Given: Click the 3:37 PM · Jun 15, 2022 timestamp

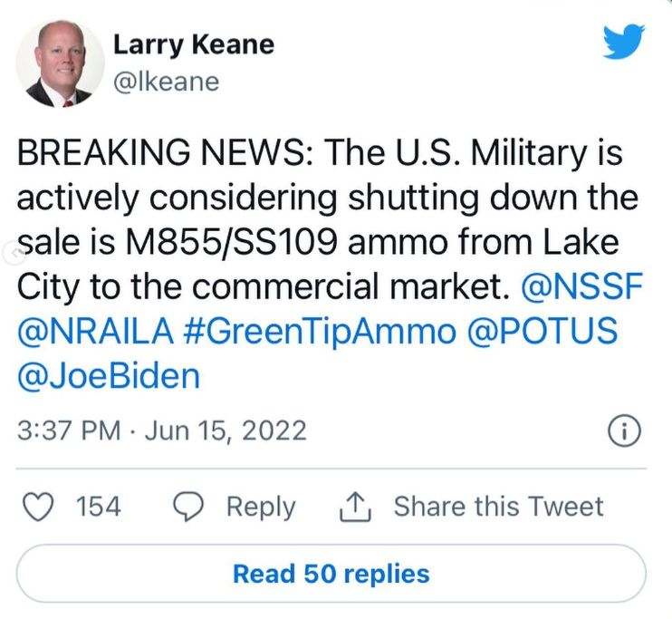Looking at the screenshot, I should point(162,430).
